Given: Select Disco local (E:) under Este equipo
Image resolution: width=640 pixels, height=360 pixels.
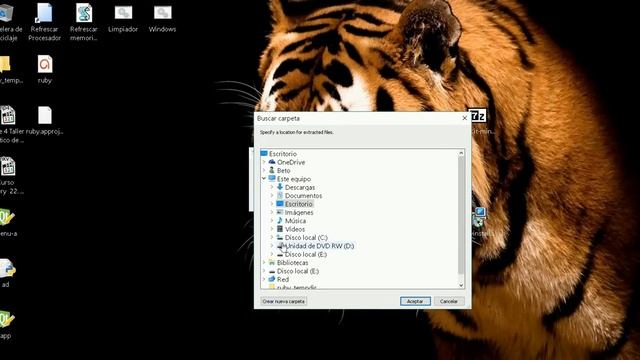Looking at the screenshot, I should coord(306,254).
